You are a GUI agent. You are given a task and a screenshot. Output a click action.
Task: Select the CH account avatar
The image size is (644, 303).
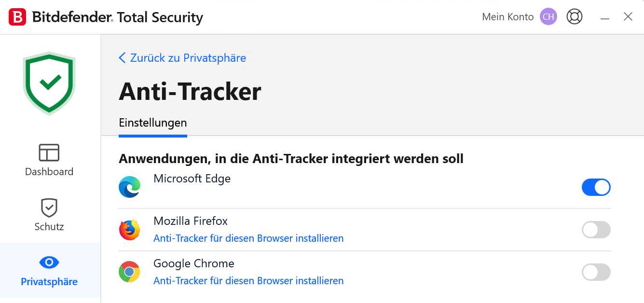tap(548, 16)
